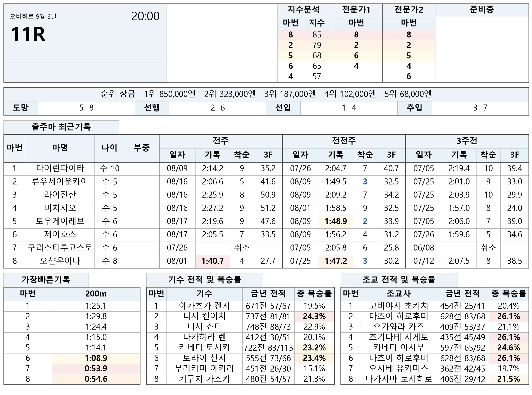The height and width of the screenshot is (395, 532).
Task: Click the 11R race number heading
Action: point(28,34)
